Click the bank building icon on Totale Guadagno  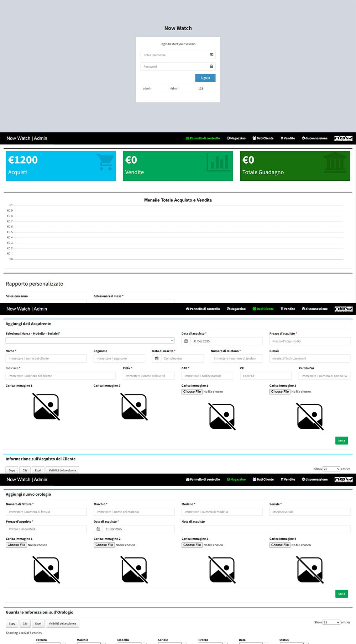(335, 163)
